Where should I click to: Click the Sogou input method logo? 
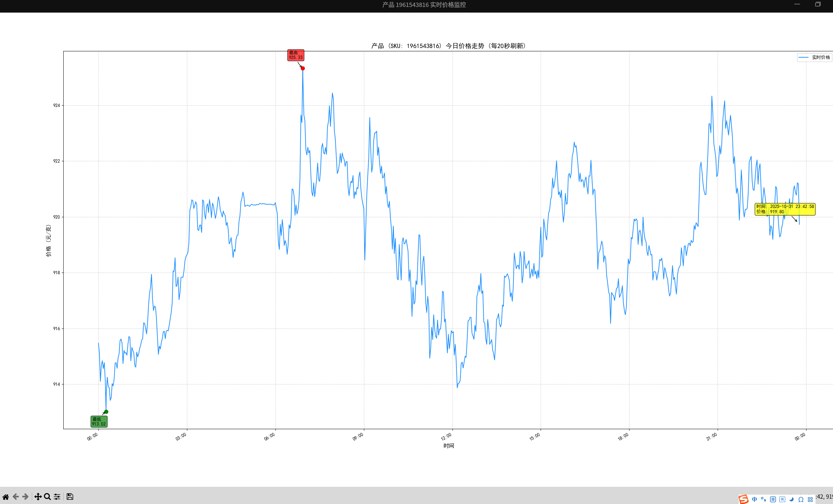(x=744, y=499)
